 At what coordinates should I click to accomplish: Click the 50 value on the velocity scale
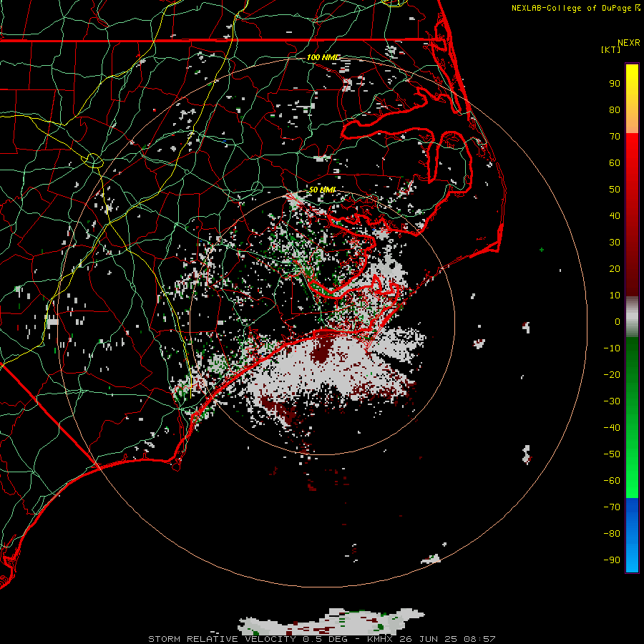[x=615, y=190]
